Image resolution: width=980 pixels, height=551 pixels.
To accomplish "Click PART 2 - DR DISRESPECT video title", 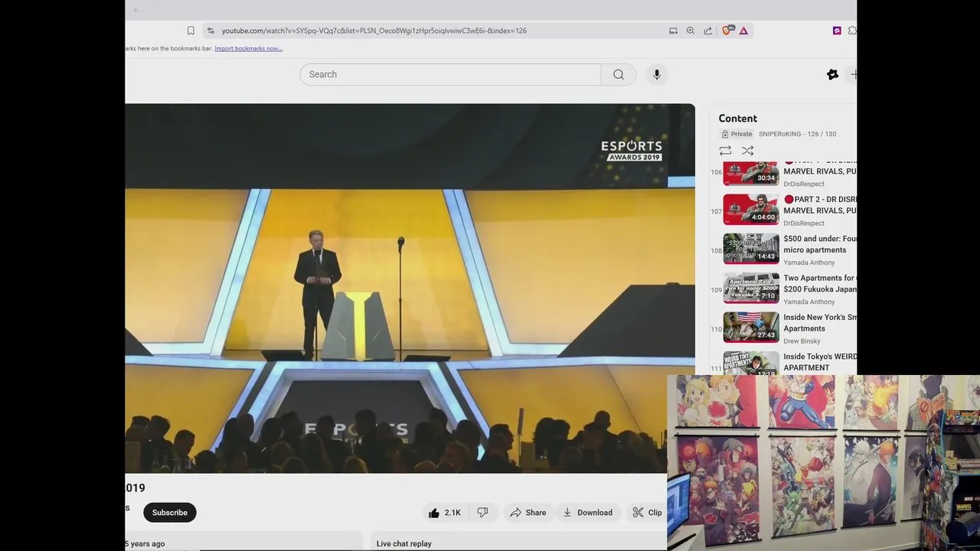I will [x=820, y=204].
